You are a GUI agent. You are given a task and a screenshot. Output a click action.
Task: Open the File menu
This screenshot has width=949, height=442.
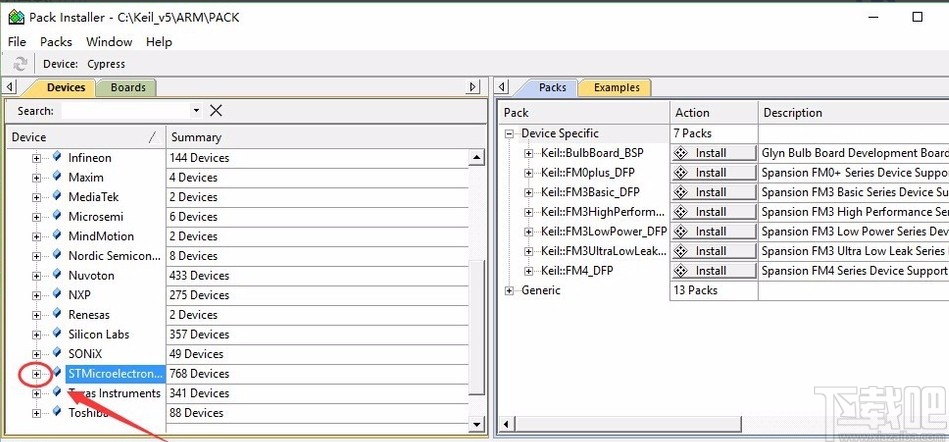pyautogui.click(x=17, y=42)
